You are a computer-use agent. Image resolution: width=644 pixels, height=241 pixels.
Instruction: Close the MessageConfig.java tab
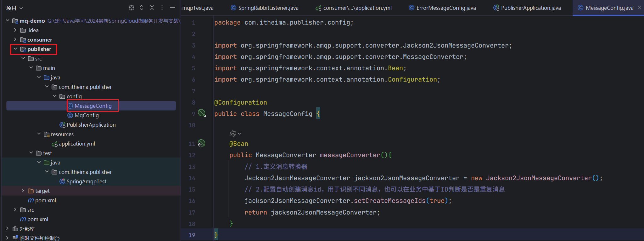tap(639, 8)
